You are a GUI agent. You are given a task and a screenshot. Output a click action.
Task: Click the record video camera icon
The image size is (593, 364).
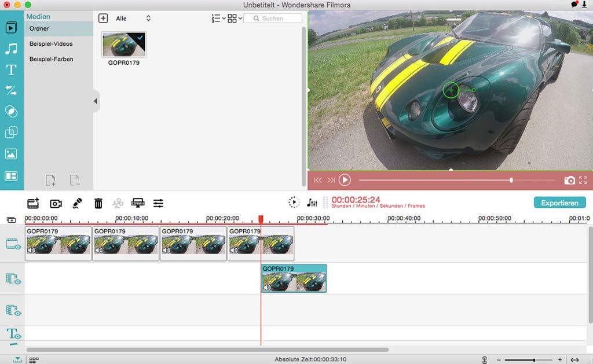[x=56, y=204]
